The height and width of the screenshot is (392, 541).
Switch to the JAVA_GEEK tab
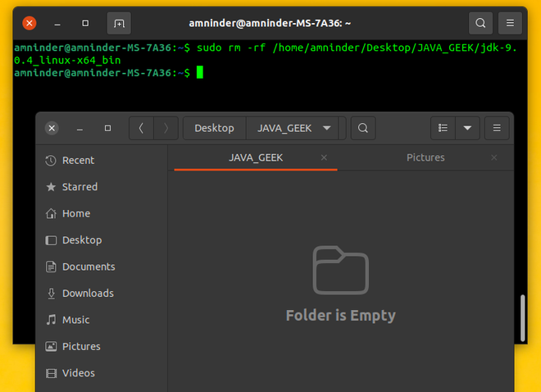pyautogui.click(x=256, y=157)
